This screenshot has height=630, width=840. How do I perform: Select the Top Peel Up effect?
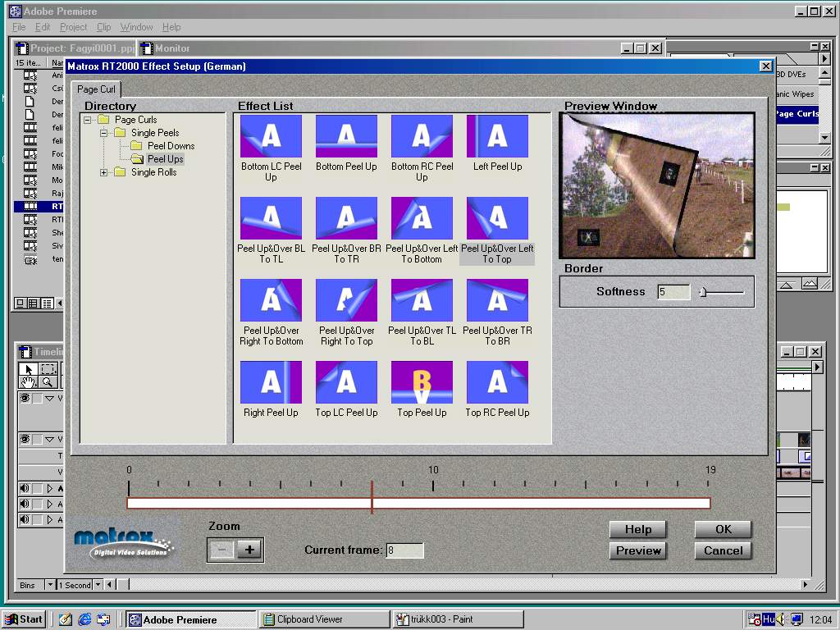(422, 382)
